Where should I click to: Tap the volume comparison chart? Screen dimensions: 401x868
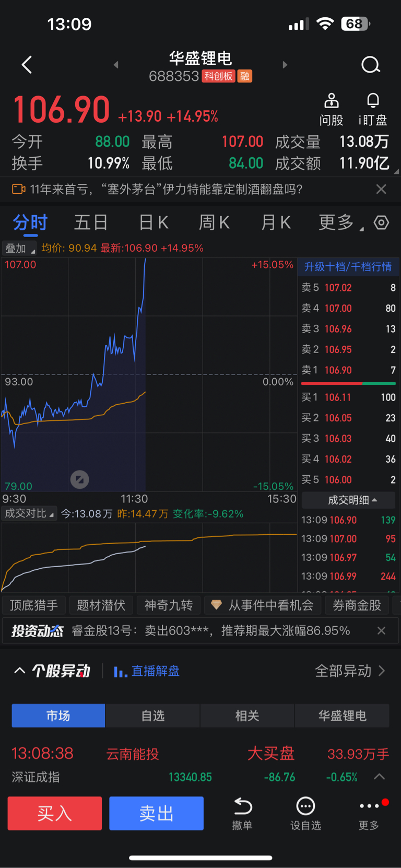point(149,557)
